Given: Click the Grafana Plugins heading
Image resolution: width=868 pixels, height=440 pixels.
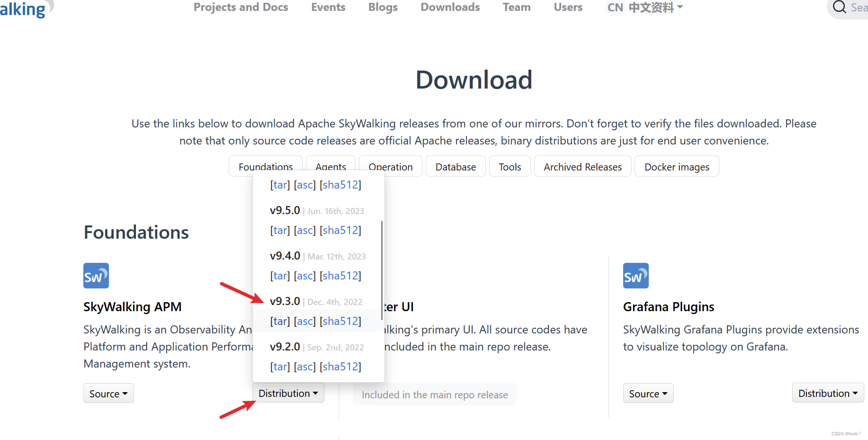Looking at the screenshot, I should tap(669, 307).
